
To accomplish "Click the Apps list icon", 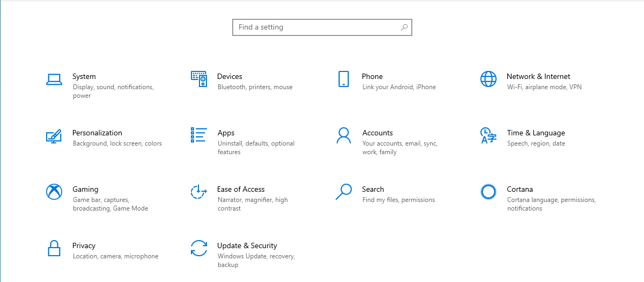I will (199, 135).
